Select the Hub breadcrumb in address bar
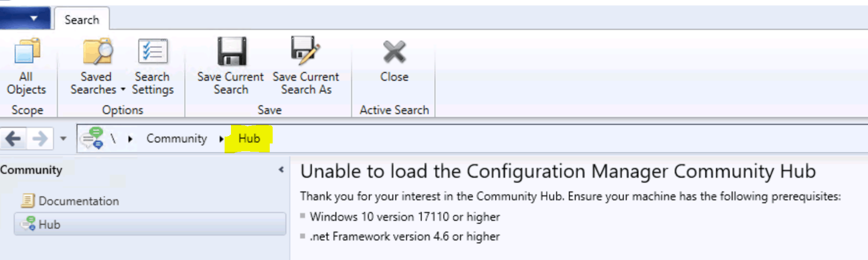Screen dimensions: 868x260 249,139
